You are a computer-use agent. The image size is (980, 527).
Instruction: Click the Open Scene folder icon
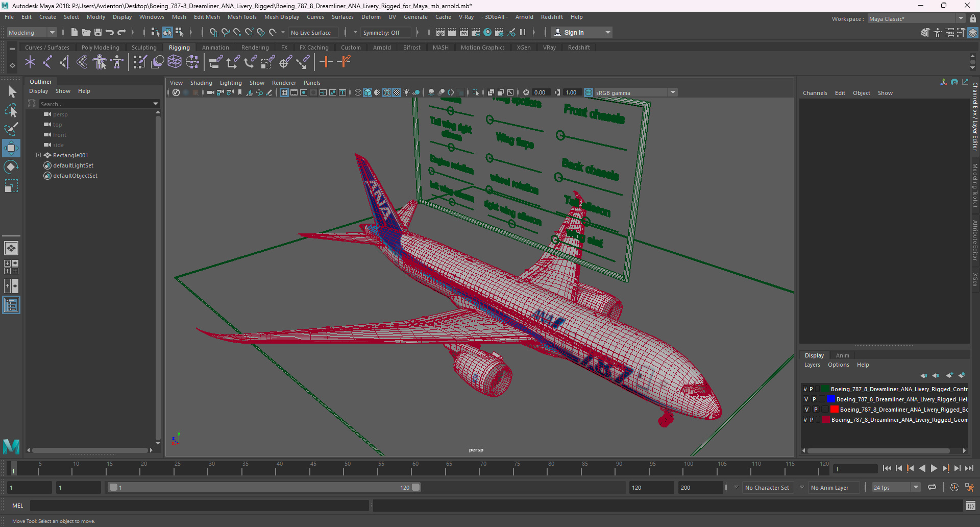pyautogui.click(x=86, y=32)
